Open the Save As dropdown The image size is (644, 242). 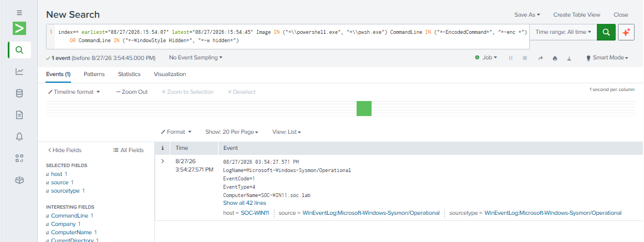pyautogui.click(x=527, y=14)
